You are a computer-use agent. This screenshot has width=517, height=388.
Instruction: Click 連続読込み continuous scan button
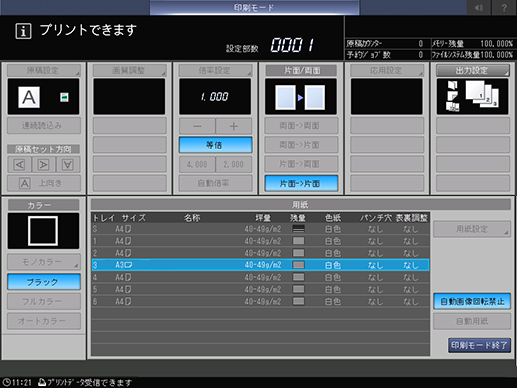pos(44,126)
